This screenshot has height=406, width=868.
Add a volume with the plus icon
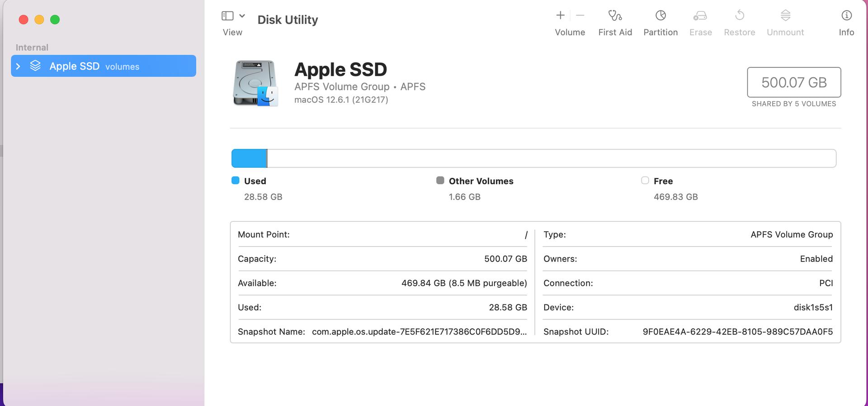[560, 15]
